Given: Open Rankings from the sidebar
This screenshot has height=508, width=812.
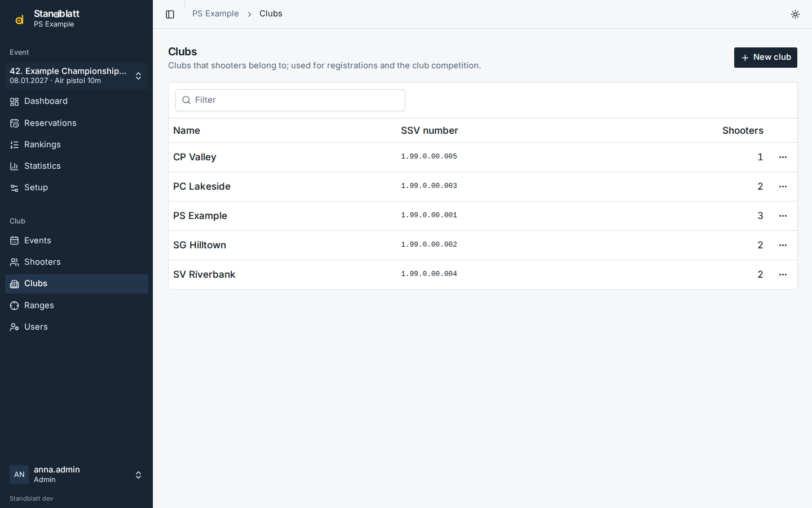Looking at the screenshot, I should pyautogui.click(x=77, y=144).
